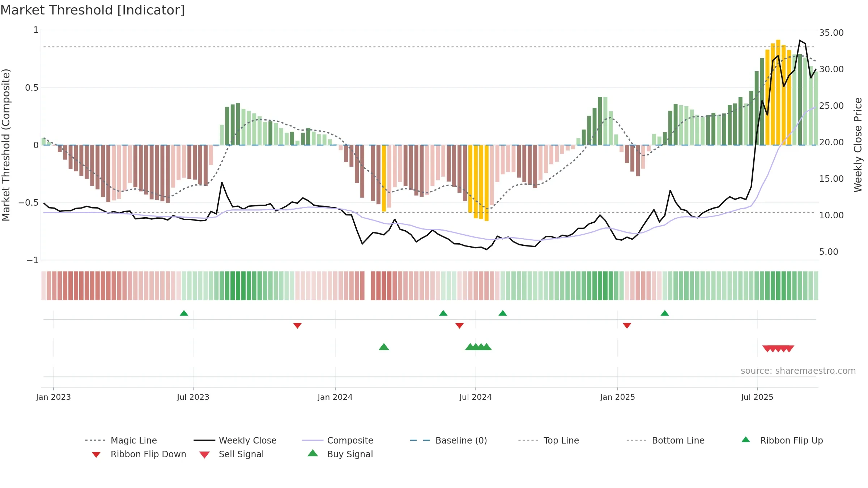
Task: Click the Jan 2023 axis label
Action: point(54,397)
